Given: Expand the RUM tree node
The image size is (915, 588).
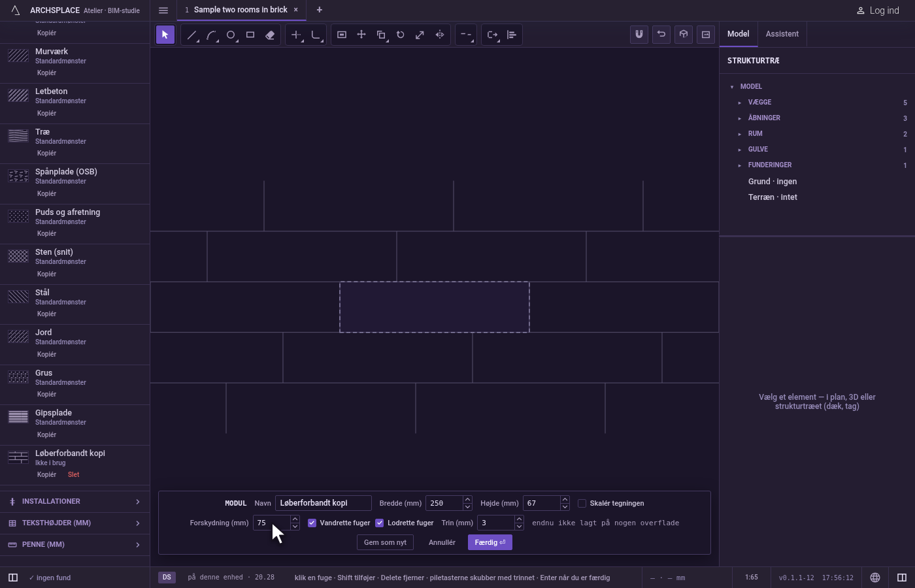Looking at the screenshot, I should pyautogui.click(x=740, y=134).
